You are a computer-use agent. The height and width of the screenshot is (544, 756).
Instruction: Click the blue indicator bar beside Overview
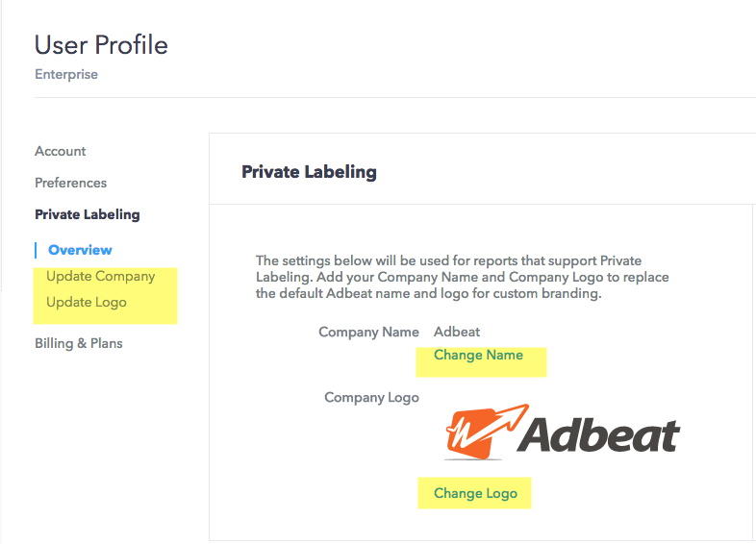click(36, 250)
